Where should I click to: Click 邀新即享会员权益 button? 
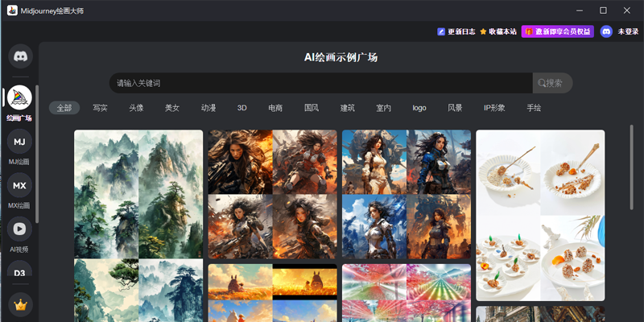click(x=558, y=31)
